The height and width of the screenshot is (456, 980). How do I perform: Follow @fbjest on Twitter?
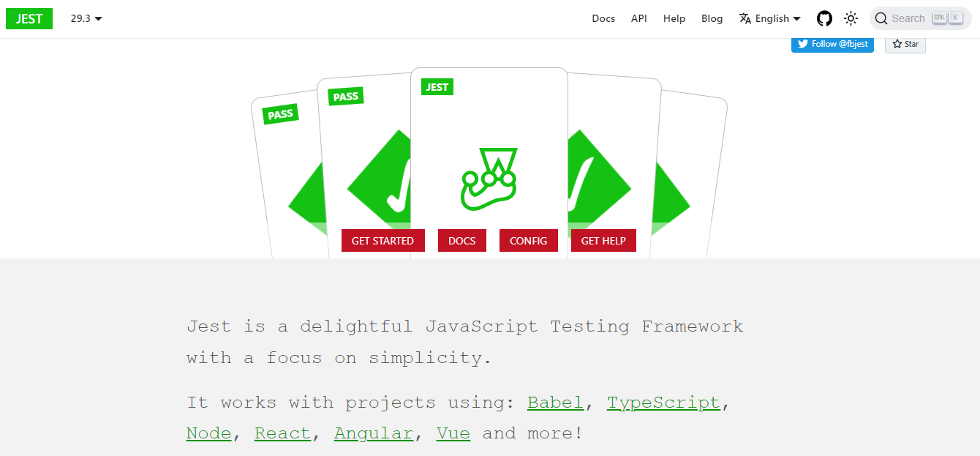coord(832,44)
